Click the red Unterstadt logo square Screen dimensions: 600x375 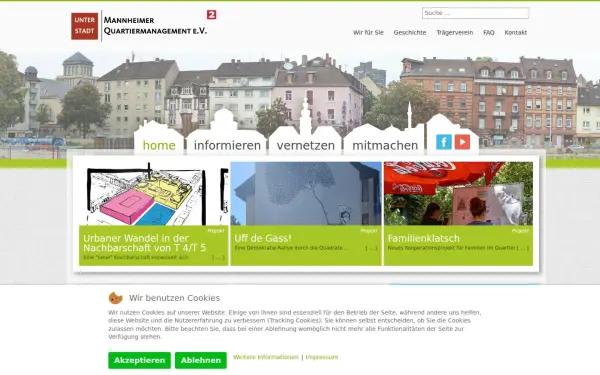(85, 26)
